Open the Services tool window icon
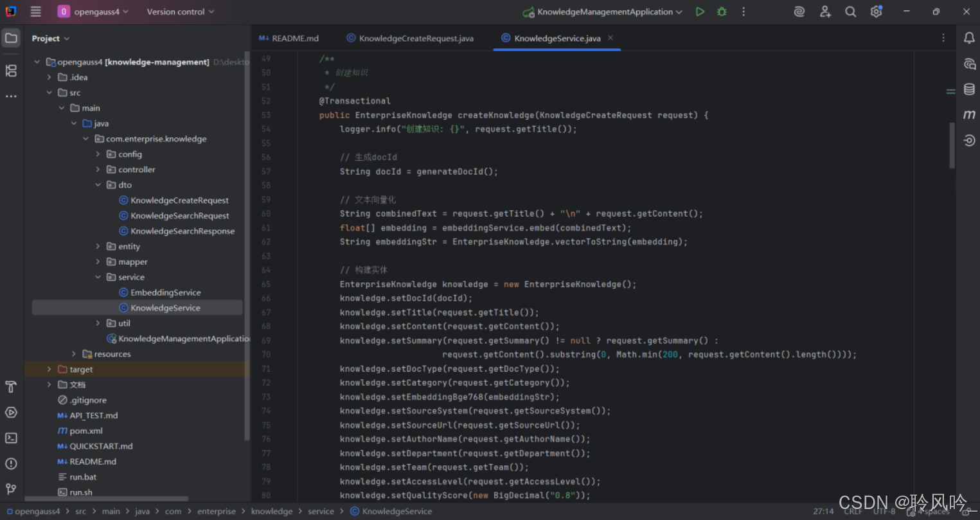 pos(11,413)
